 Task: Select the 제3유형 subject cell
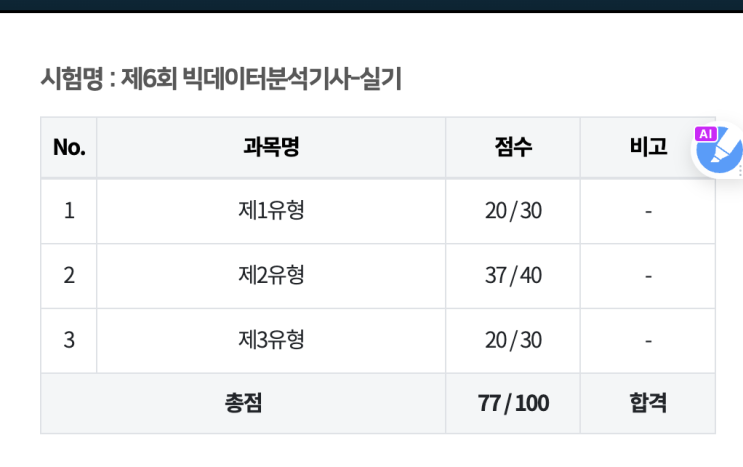click(271, 341)
